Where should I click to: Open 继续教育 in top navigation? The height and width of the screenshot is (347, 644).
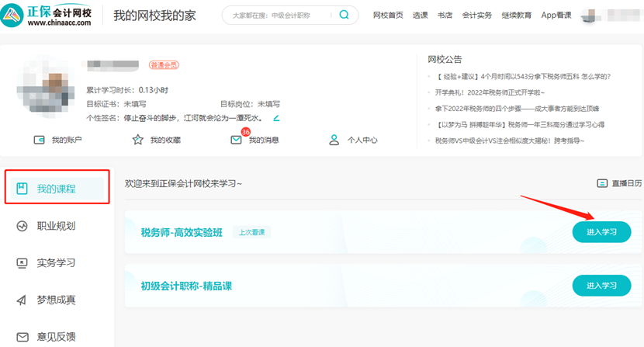click(x=516, y=16)
